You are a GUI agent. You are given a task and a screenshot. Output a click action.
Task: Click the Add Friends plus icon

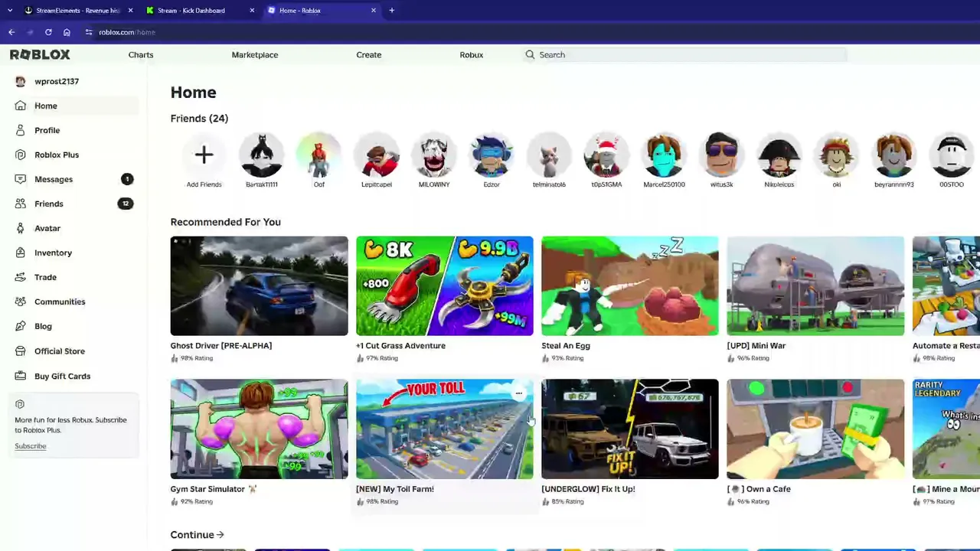[204, 155]
